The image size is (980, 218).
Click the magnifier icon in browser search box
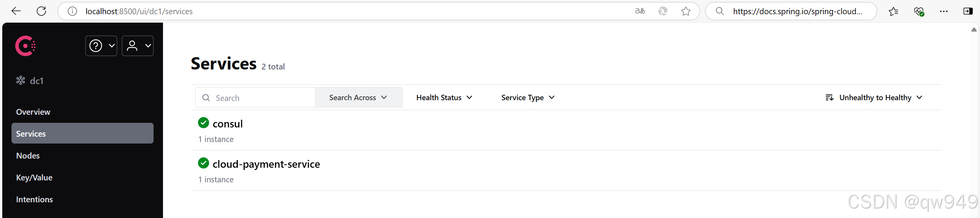(720, 11)
